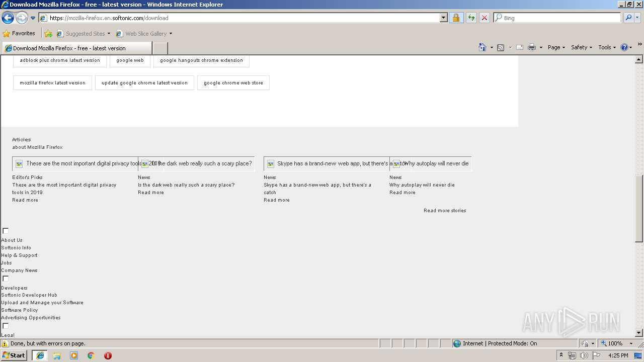Click the Stop loading icon

484,18
